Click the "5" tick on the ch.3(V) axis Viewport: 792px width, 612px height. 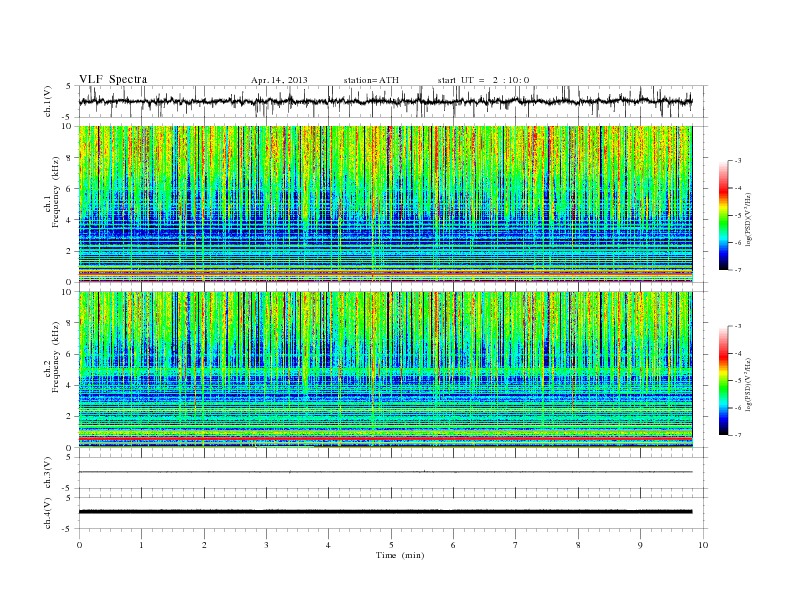[68, 457]
